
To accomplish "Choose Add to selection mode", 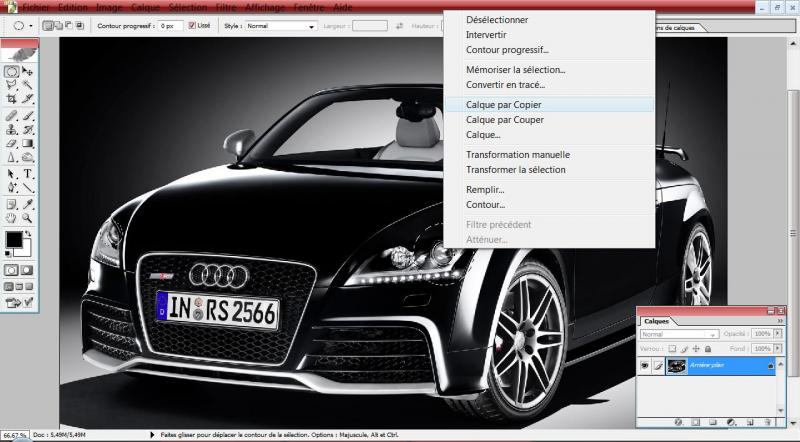I will (58, 26).
